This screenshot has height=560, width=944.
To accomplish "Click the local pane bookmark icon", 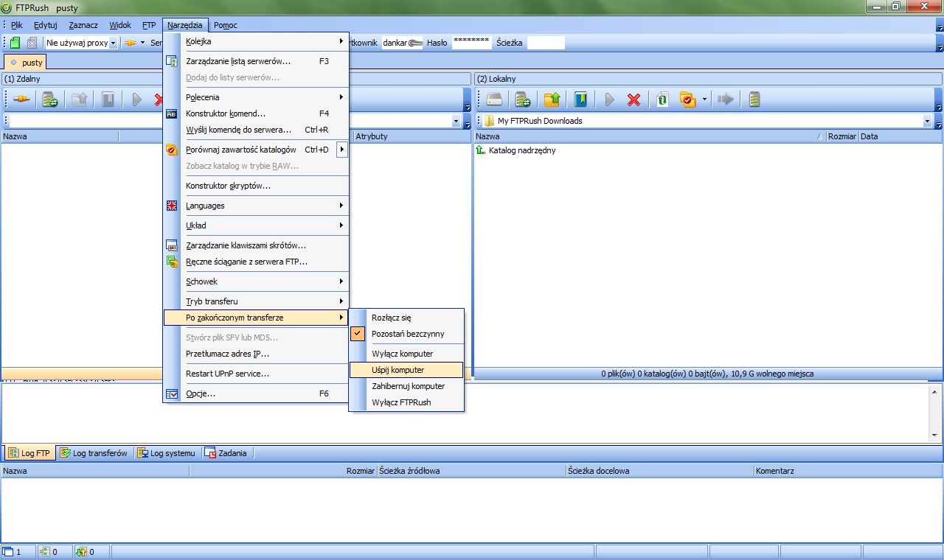I will (x=580, y=99).
